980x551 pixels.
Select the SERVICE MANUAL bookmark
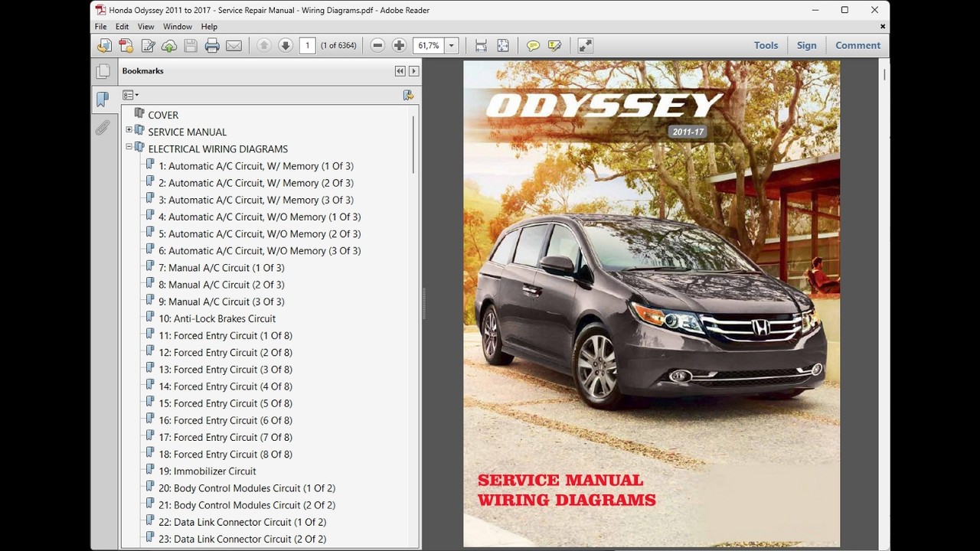coord(188,132)
